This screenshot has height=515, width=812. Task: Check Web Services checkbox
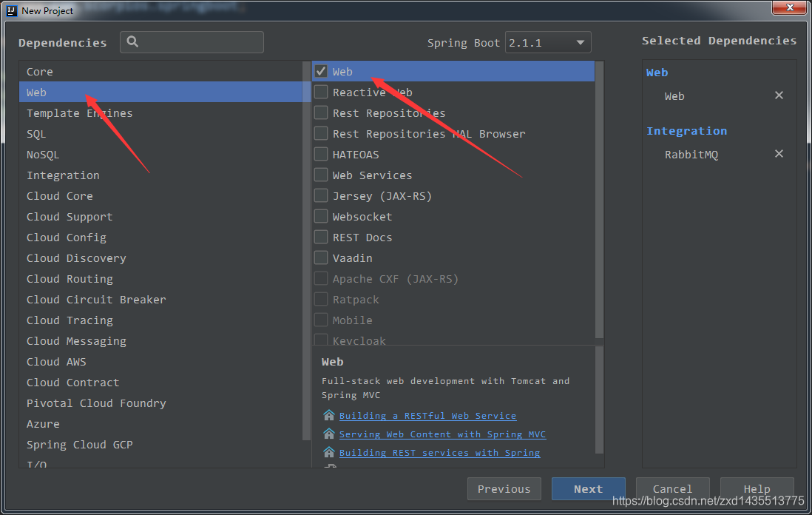pos(321,175)
